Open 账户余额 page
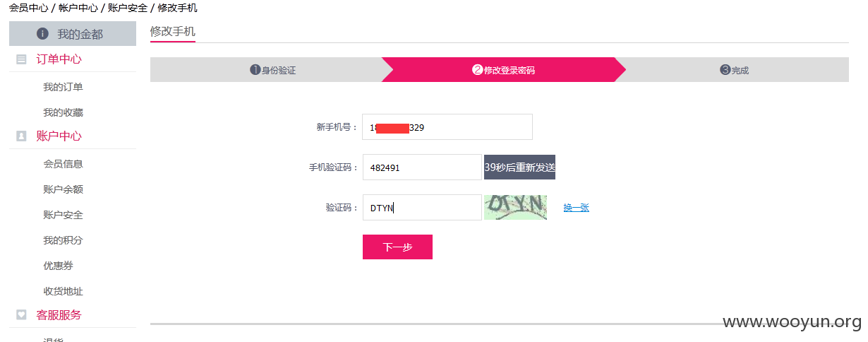868x342 pixels. (x=63, y=189)
